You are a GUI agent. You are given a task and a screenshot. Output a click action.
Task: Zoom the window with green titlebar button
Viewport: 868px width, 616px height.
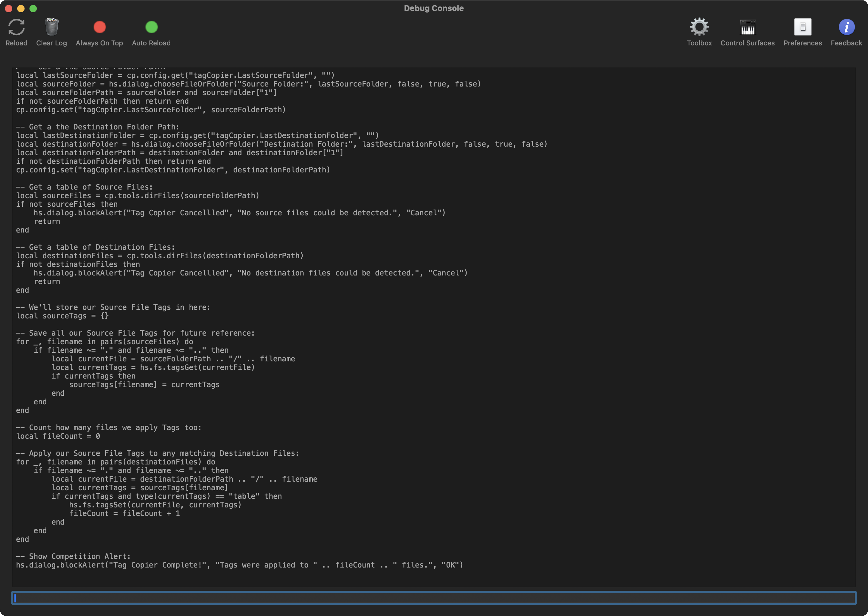coord(33,8)
